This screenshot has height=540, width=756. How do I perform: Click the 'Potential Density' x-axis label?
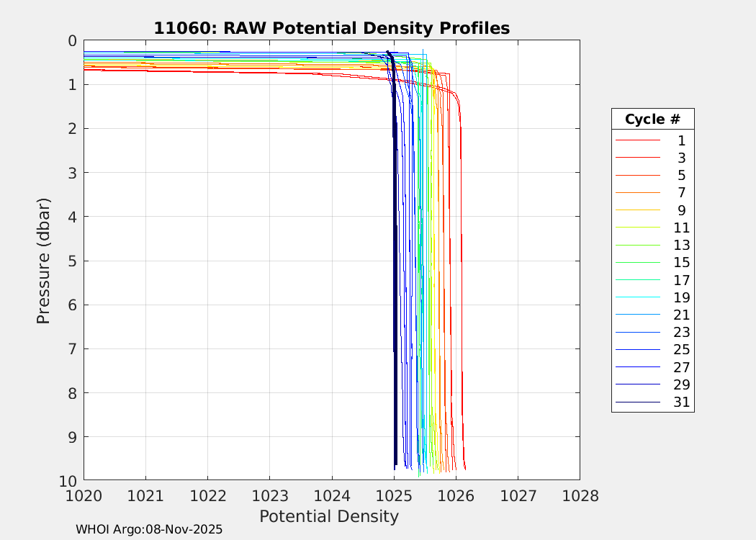(x=328, y=516)
